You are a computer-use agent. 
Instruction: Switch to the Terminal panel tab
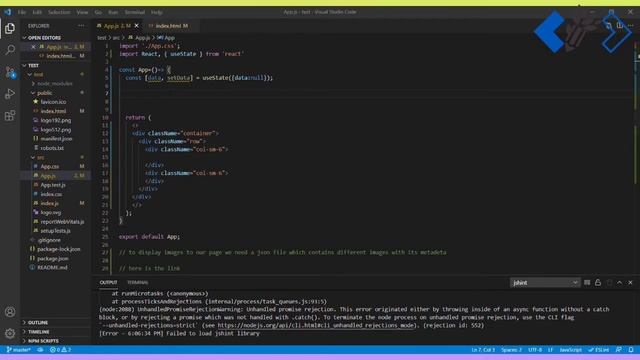pyautogui.click(x=138, y=282)
